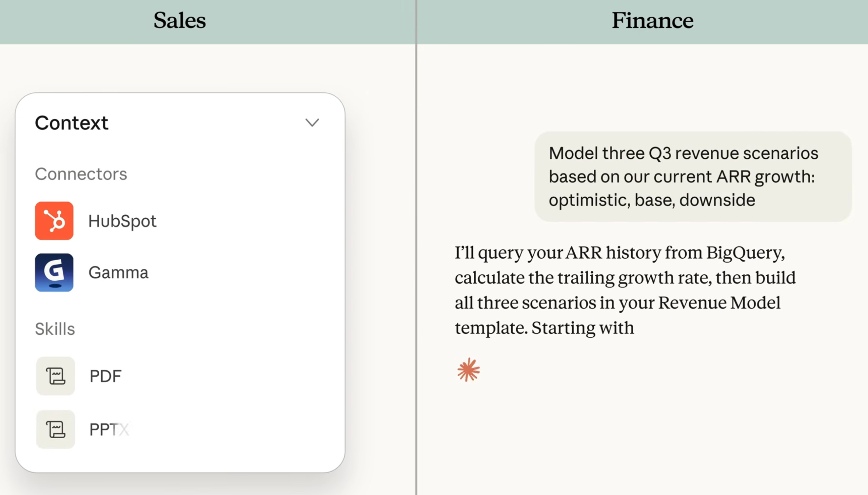Click the assistant reply mentioning BigQuery

tap(625, 290)
